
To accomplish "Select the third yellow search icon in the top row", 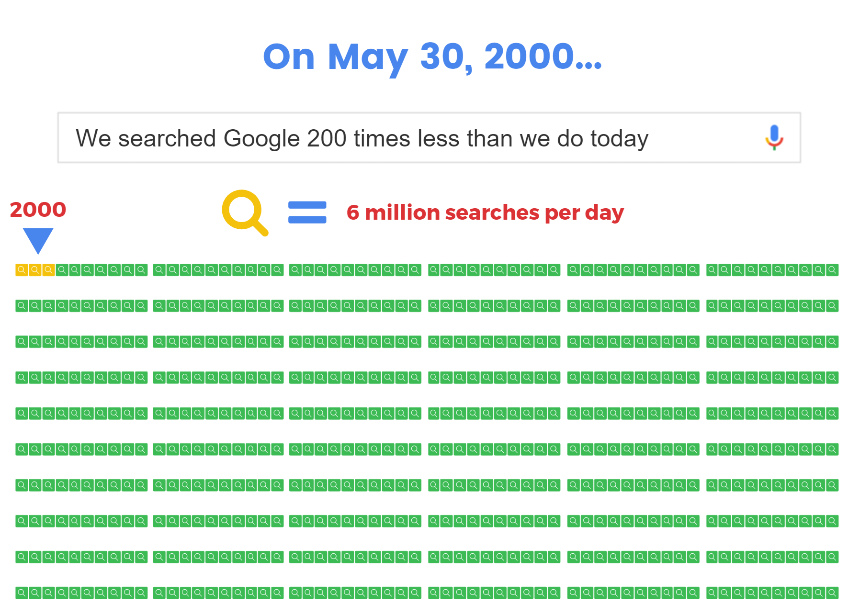I will [48, 270].
